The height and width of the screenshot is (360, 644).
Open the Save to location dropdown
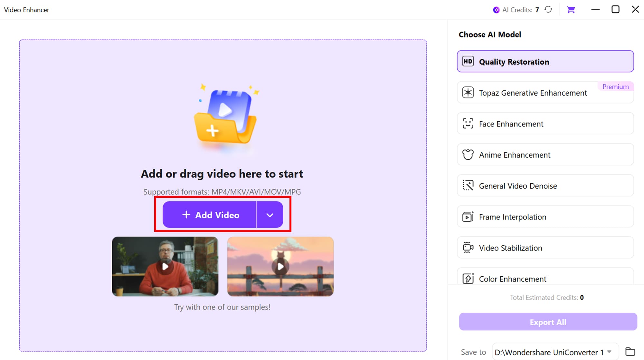pos(609,352)
